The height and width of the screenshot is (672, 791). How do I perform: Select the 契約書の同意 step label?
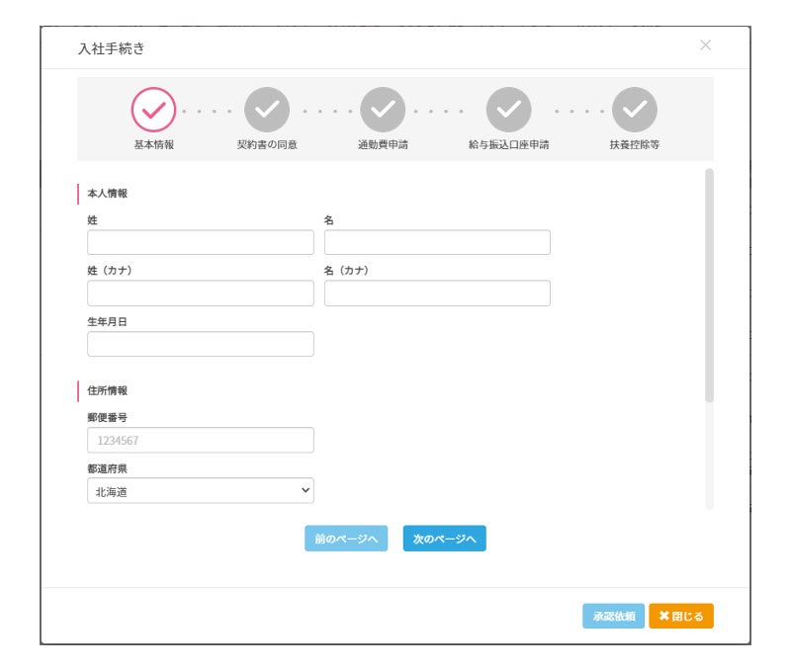(x=267, y=144)
